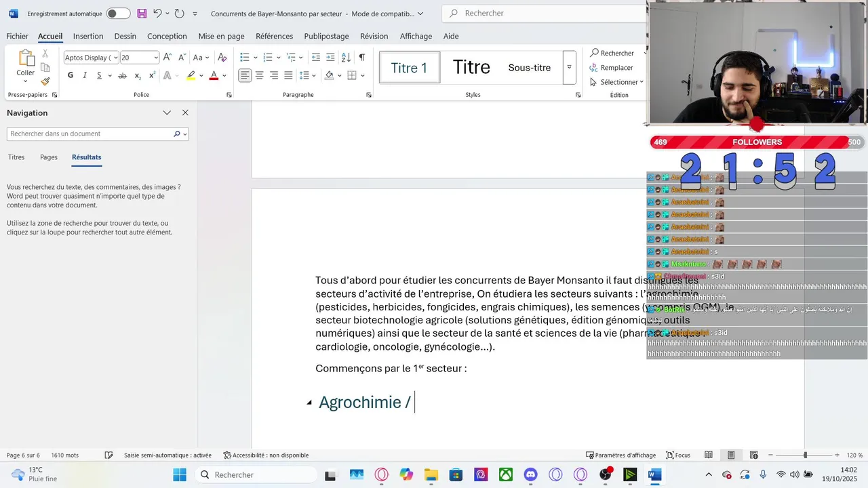Viewport: 868px width, 488px height.
Task: Open the Navigation pane options chevron
Action: [x=167, y=113]
